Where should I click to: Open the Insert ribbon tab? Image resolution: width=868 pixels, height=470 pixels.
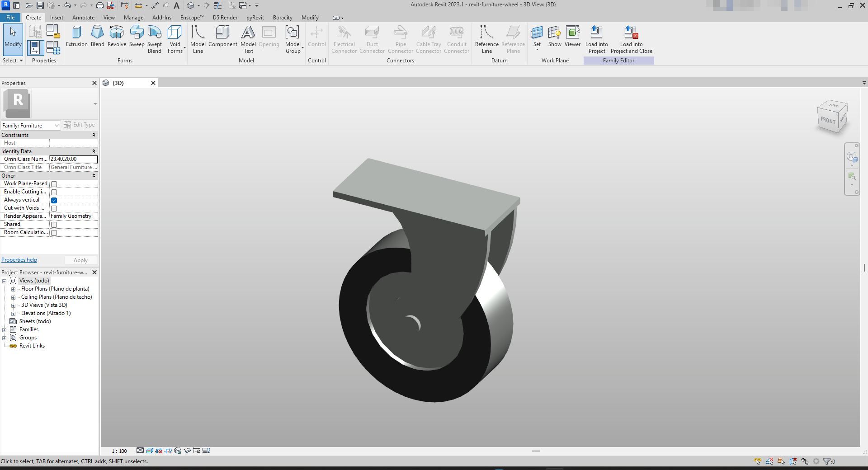point(57,18)
